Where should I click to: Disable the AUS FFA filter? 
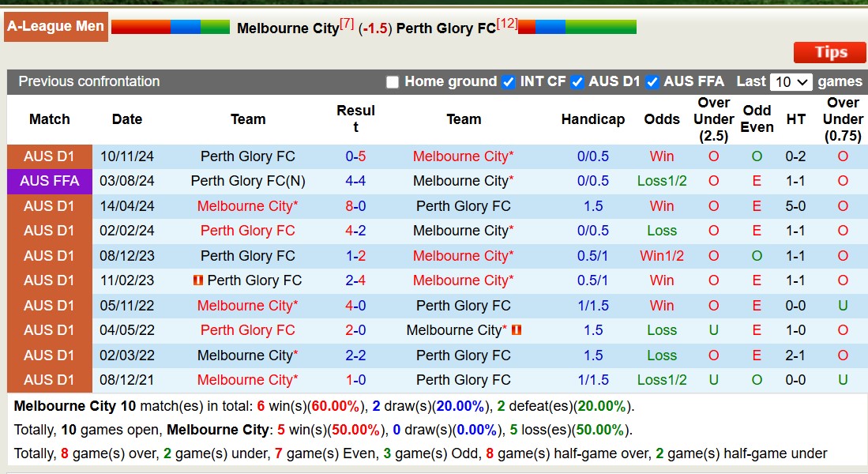(652, 81)
